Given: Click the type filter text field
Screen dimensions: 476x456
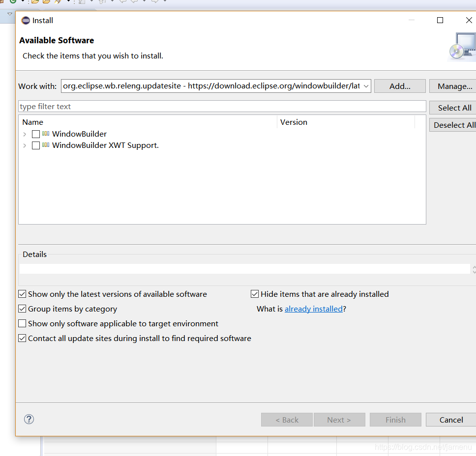Looking at the screenshot, I should [x=222, y=107].
